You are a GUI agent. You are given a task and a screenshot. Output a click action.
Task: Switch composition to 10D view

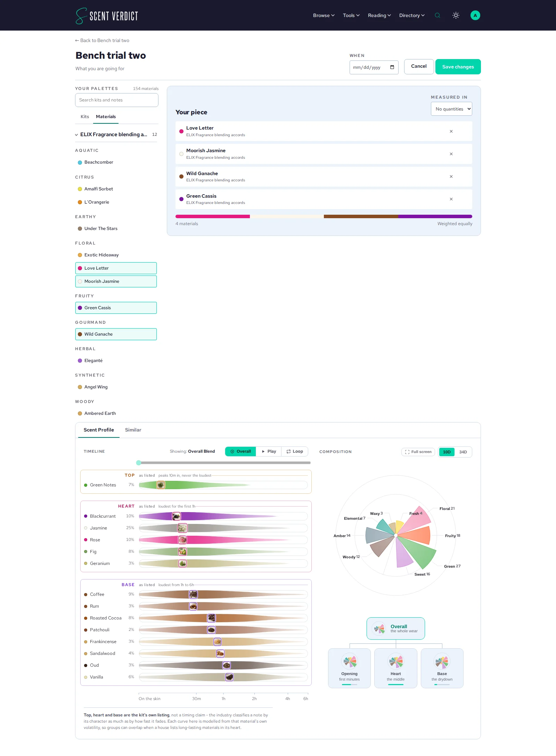coord(447,452)
